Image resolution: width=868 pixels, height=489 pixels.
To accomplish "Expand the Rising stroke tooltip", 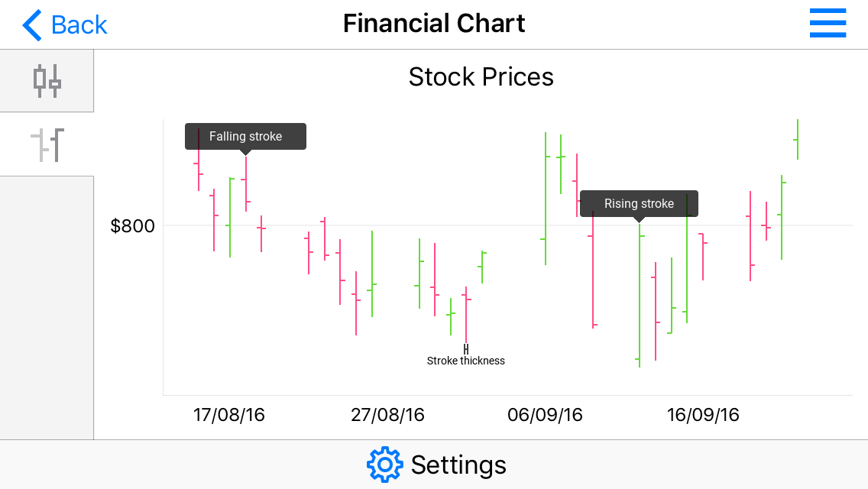I will (639, 203).
